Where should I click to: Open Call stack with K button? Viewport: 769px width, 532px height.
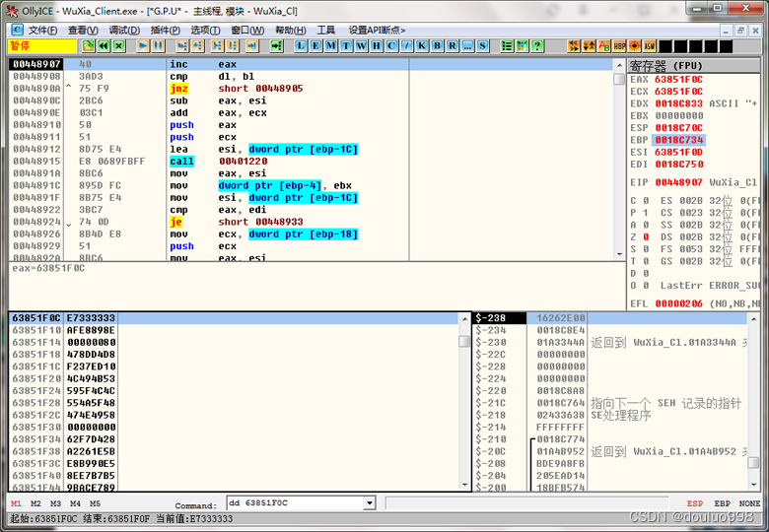tap(422, 46)
